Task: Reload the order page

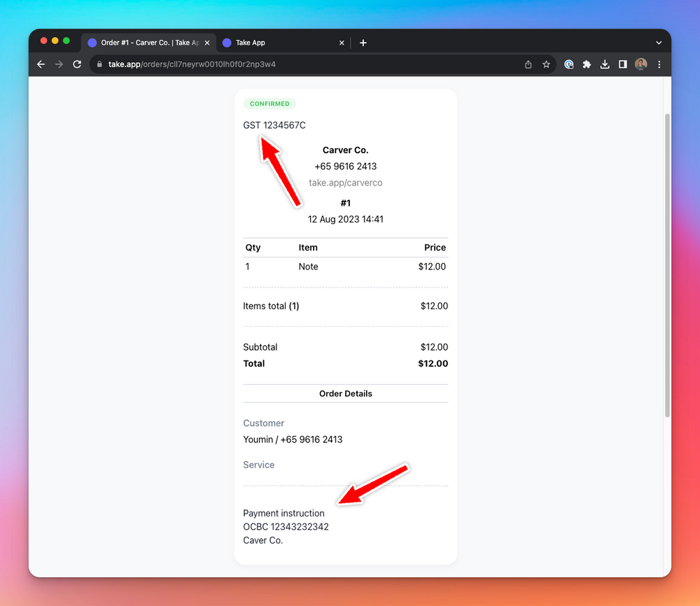Action: 77,64
